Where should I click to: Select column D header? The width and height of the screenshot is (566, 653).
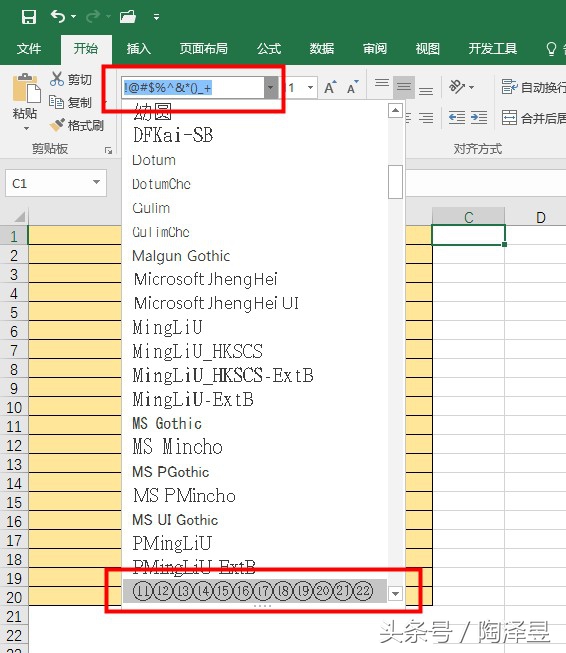point(541,217)
